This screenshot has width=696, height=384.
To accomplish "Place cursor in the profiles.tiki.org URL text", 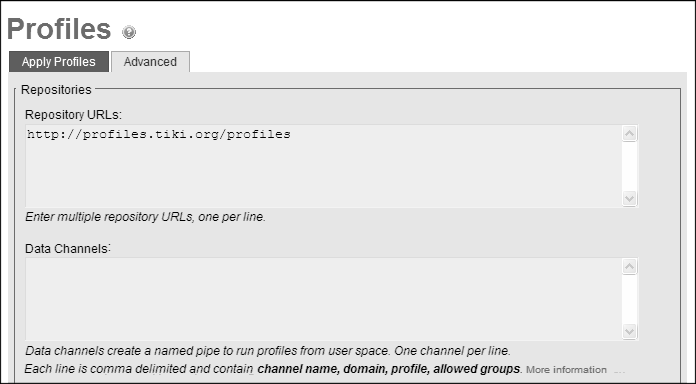I will [x=158, y=135].
